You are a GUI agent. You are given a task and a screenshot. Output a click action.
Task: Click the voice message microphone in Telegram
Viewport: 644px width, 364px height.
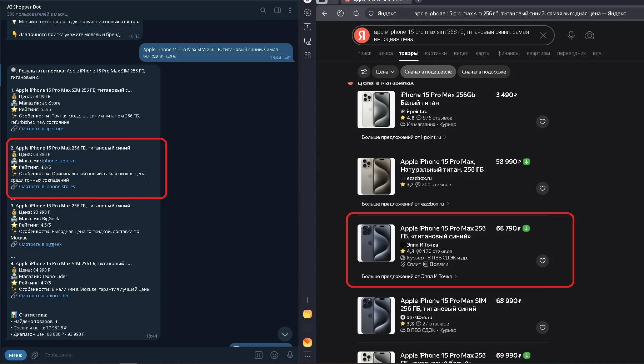click(290, 355)
